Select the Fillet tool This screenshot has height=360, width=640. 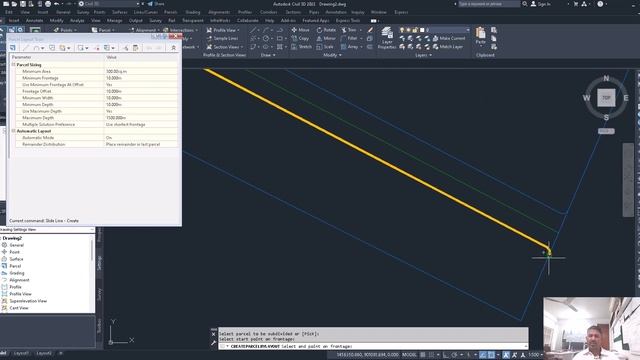click(x=349, y=38)
